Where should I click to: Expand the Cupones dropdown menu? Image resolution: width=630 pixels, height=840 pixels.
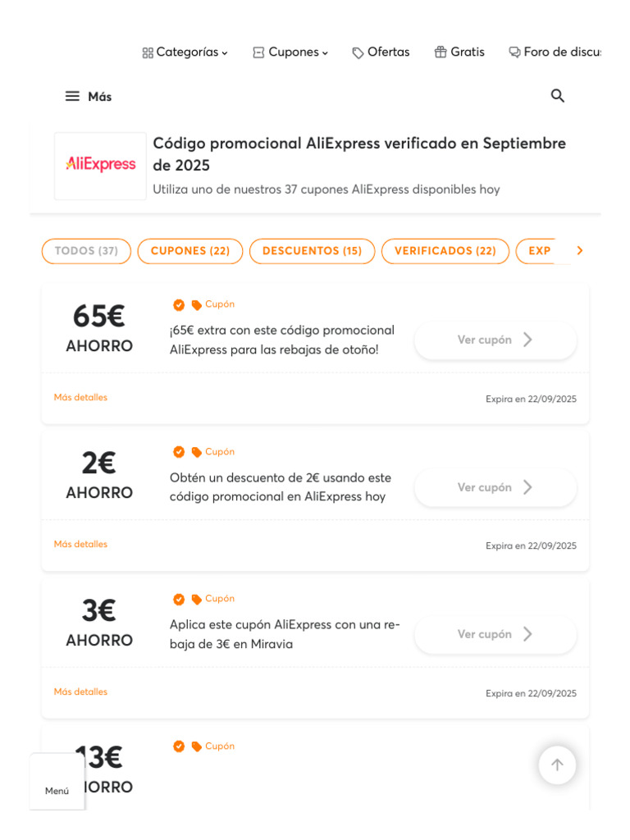pos(290,52)
